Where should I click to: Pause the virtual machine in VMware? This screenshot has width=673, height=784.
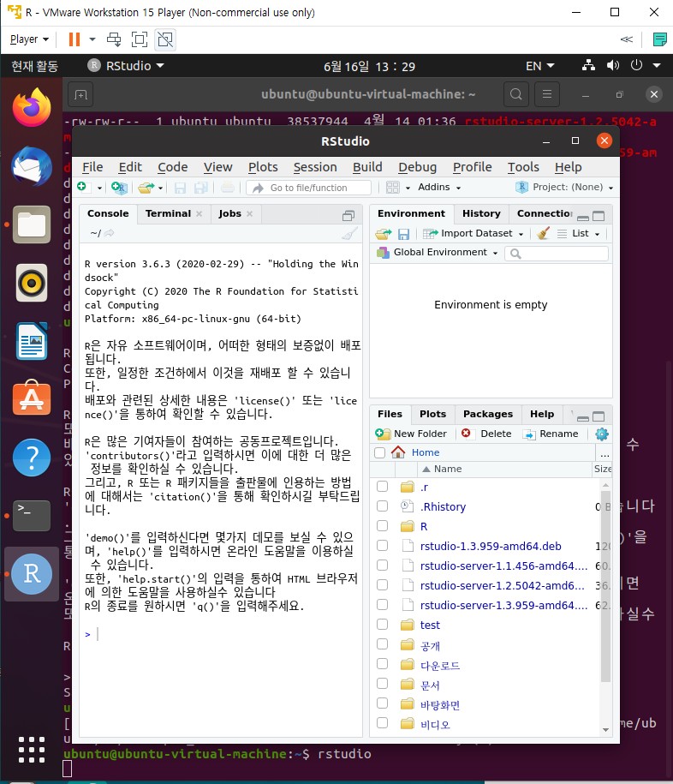click(74, 39)
